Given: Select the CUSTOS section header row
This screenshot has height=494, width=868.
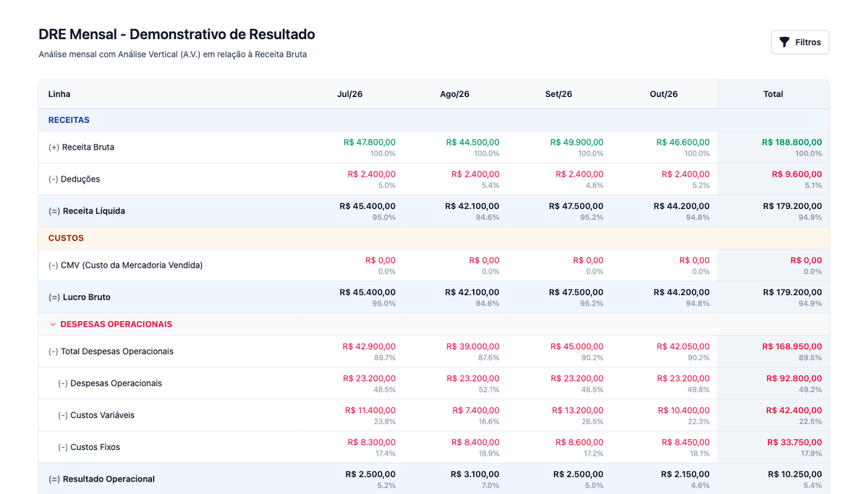Looking at the screenshot, I should click(x=434, y=238).
